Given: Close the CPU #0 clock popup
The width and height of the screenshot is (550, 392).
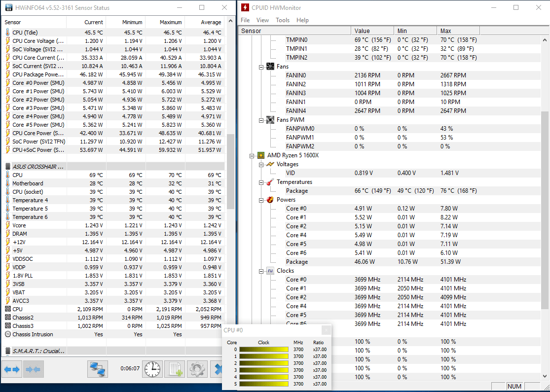Looking at the screenshot, I should (x=326, y=330).
